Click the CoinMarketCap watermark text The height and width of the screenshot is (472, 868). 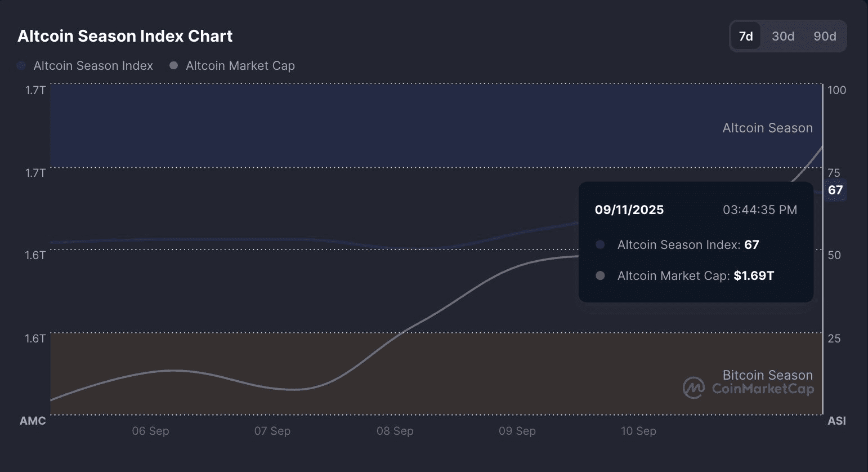(763, 389)
